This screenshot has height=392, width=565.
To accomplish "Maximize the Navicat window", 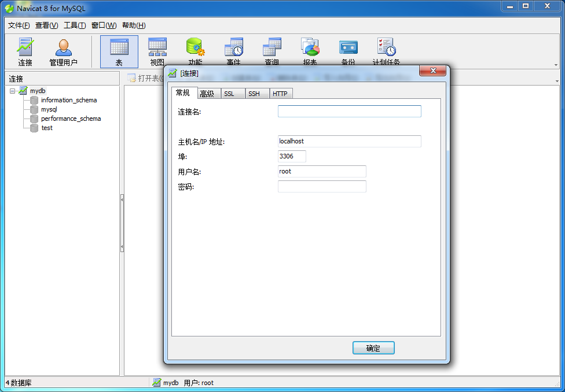I will 526,5.
